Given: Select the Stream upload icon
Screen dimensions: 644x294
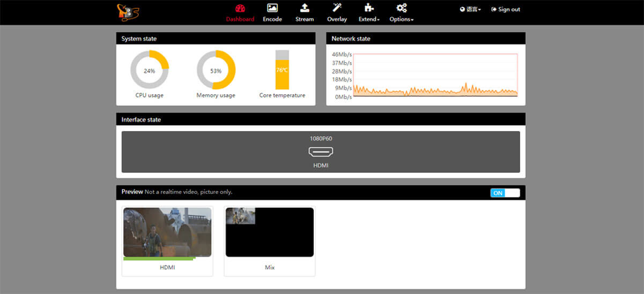Looking at the screenshot, I should (x=305, y=8).
